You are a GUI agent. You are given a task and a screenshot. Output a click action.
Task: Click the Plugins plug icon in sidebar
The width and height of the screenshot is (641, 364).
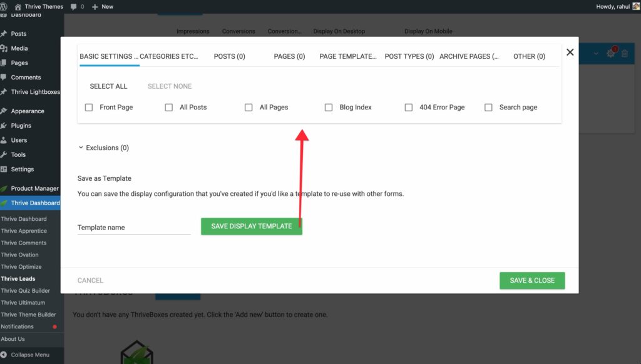click(x=4, y=126)
